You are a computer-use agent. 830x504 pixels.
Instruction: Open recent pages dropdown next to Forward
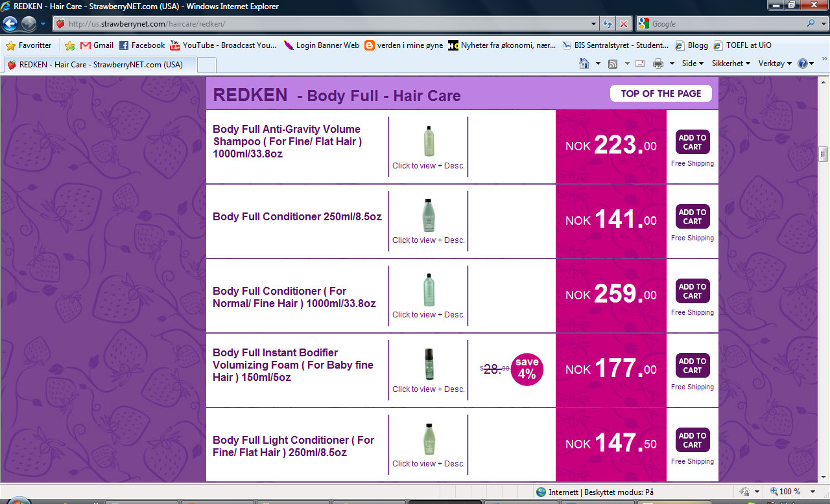pos(43,24)
